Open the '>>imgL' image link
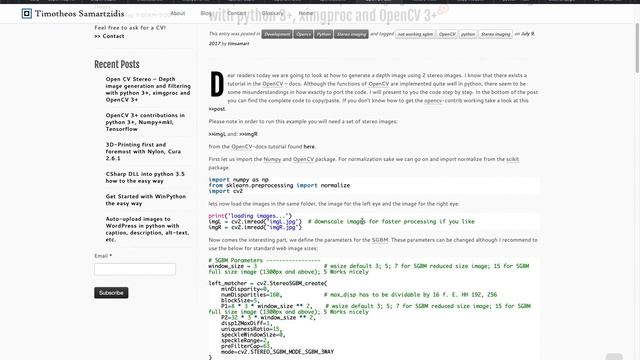 tap(217, 134)
